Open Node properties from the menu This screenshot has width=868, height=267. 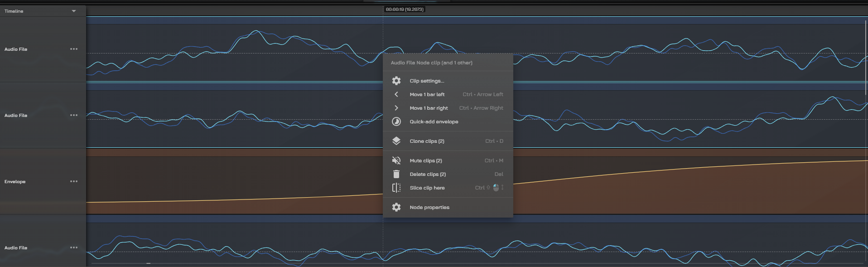[448, 207]
